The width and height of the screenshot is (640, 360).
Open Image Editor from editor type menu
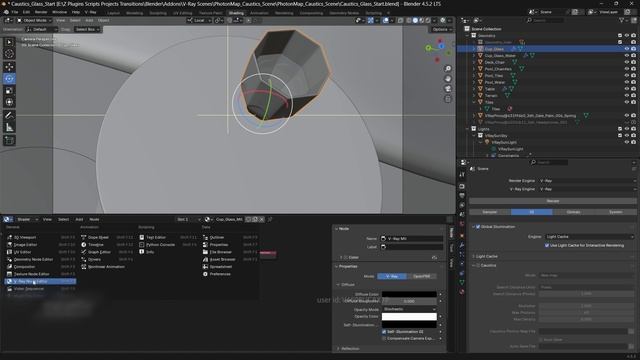[40, 244]
